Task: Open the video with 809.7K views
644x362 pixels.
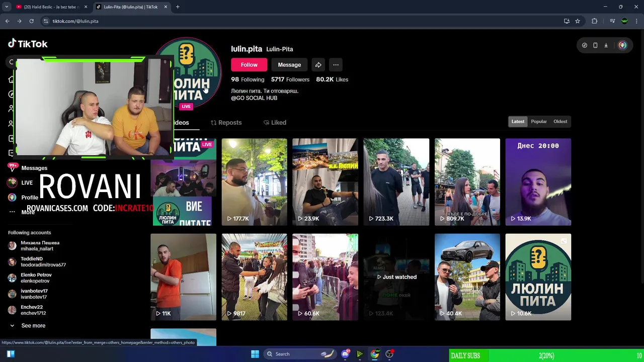Action: [x=467, y=182]
